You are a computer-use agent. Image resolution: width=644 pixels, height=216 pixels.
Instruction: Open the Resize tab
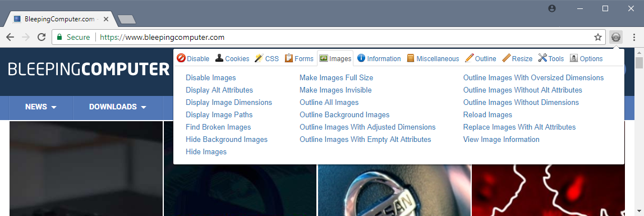point(517,59)
